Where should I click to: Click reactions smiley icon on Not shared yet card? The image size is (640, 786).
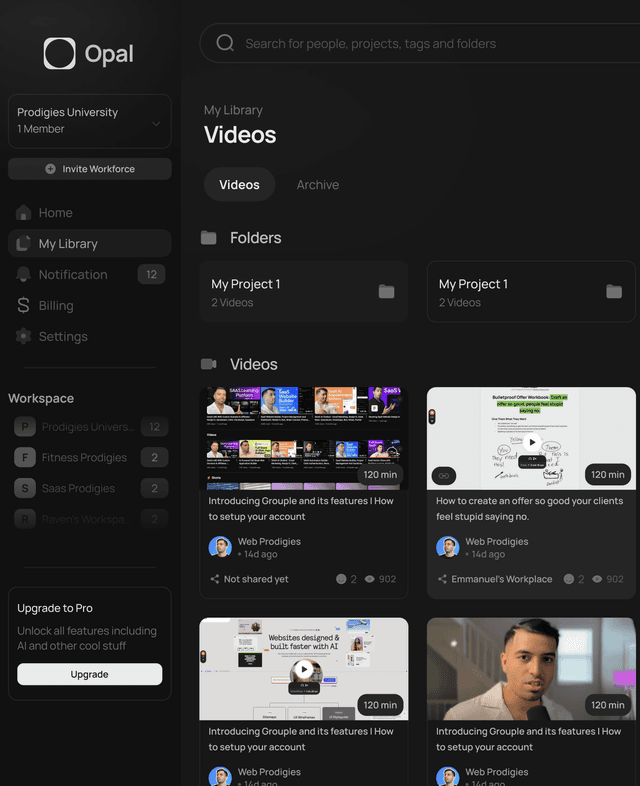tap(341, 579)
